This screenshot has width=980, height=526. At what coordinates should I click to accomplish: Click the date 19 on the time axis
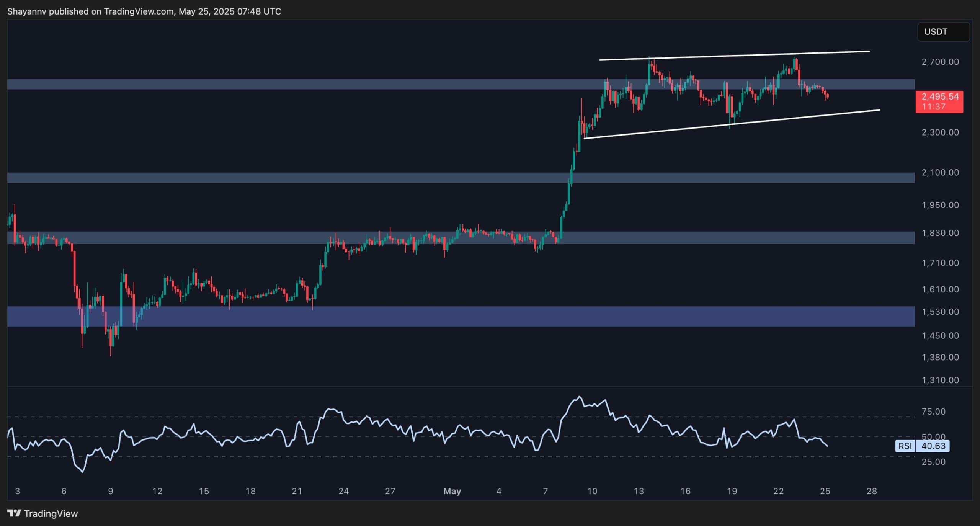click(732, 491)
